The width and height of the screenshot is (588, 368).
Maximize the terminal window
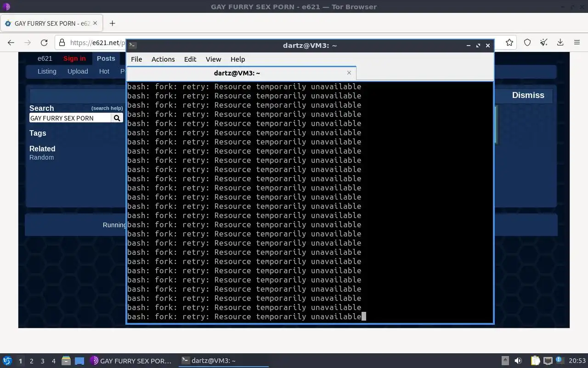click(x=478, y=45)
